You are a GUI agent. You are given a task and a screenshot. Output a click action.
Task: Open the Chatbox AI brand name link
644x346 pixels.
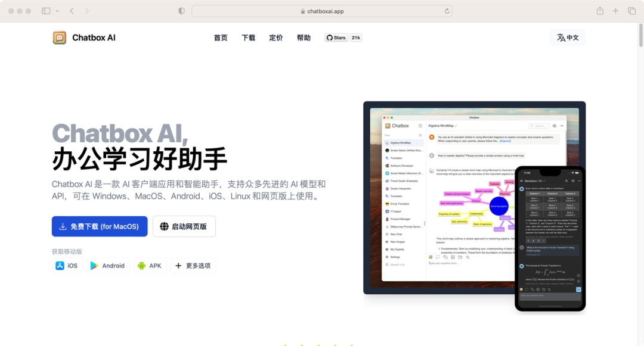(x=94, y=38)
